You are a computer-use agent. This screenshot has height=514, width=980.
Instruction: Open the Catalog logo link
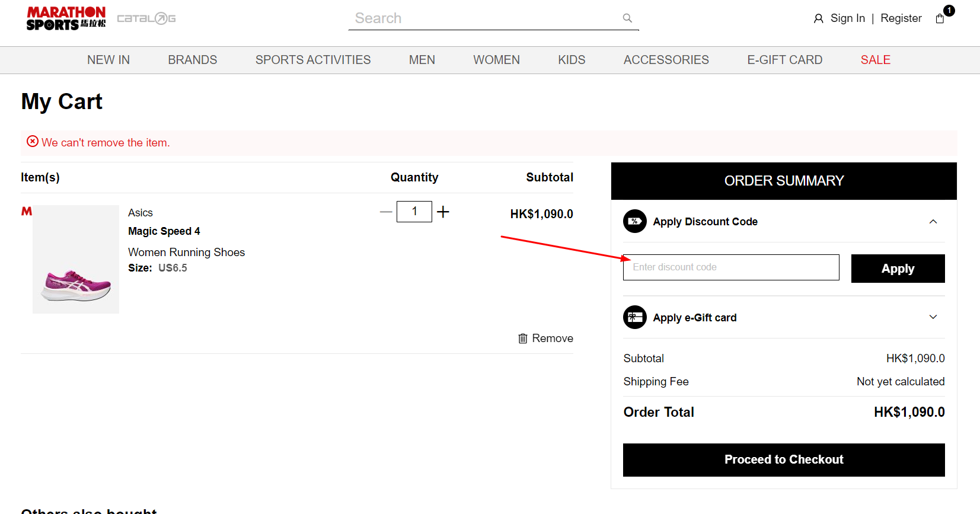146,18
